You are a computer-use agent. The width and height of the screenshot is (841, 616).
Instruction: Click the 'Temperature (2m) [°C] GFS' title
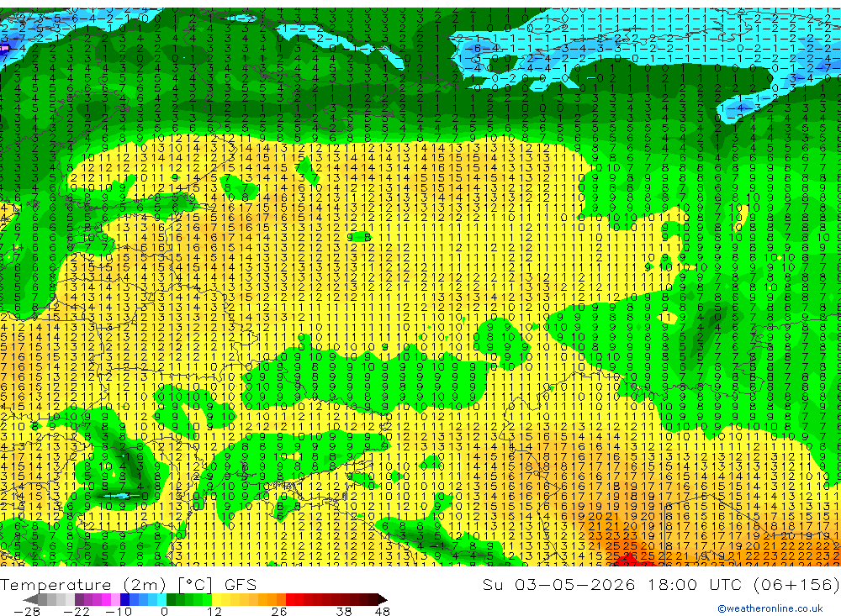coord(128,584)
